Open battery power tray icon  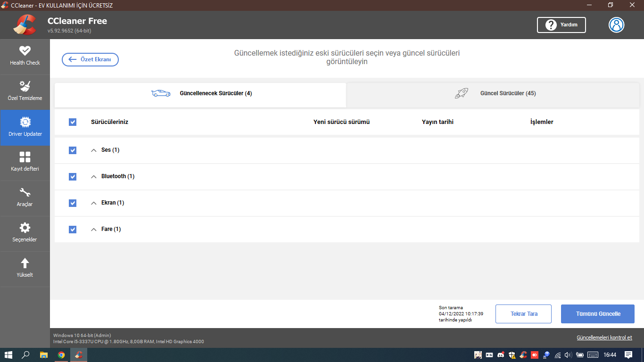(580, 355)
